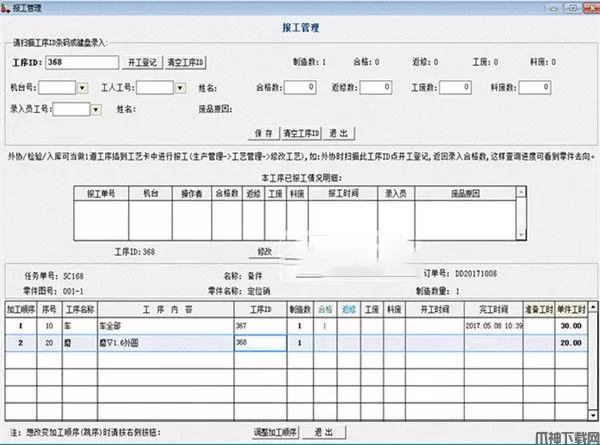Screen dimensions: 600x445
Task: Select row 2 磨▽1.6外圆 in process table
Action: 150,342
